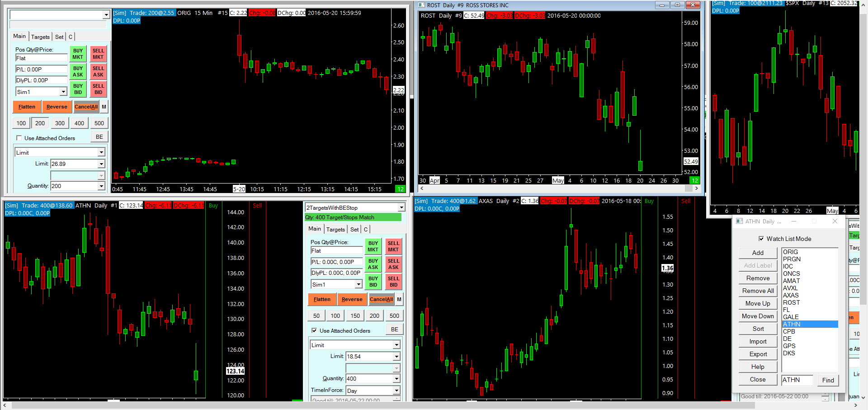Click CancelAll in the ORIG trade panel
The image size is (868, 410).
(x=86, y=107)
